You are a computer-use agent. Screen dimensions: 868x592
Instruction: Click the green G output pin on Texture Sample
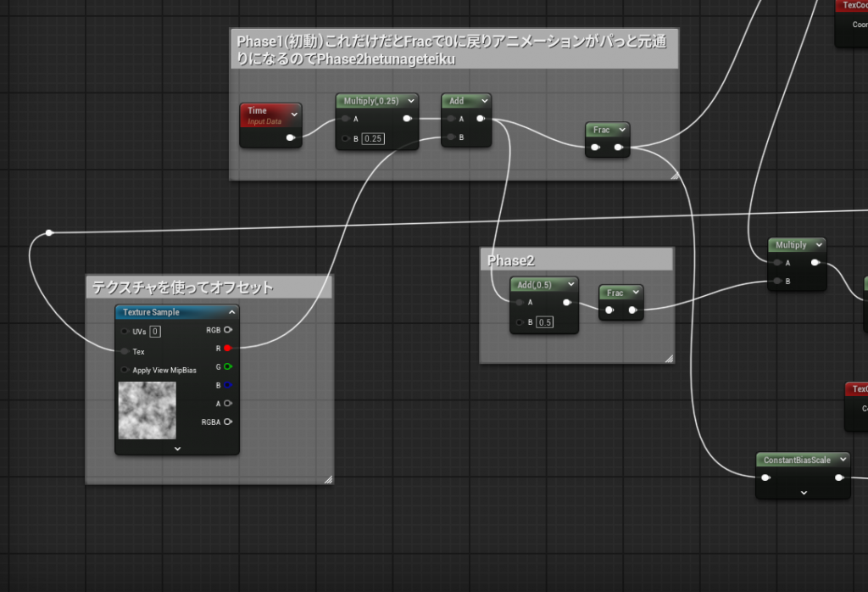(x=227, y=366)
